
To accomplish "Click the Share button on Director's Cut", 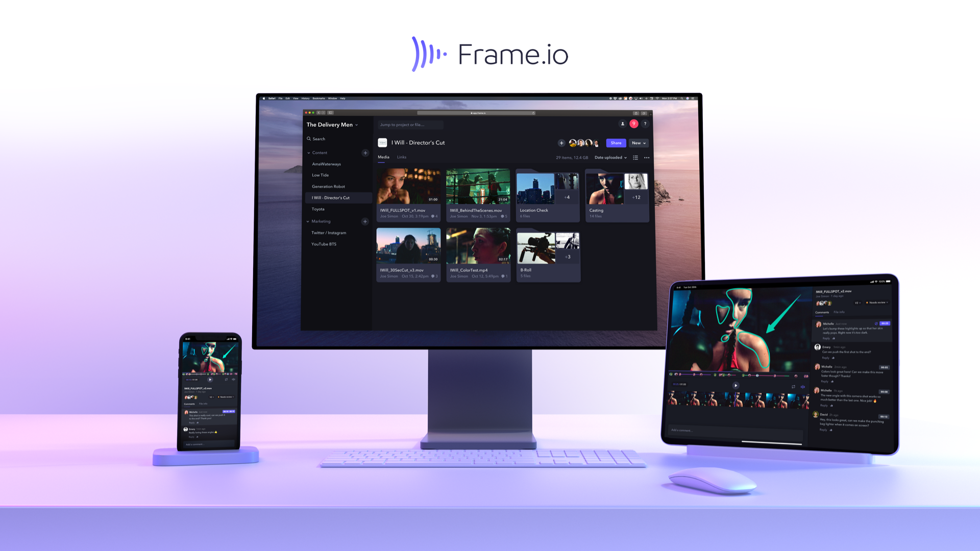I will pos(615,142).
